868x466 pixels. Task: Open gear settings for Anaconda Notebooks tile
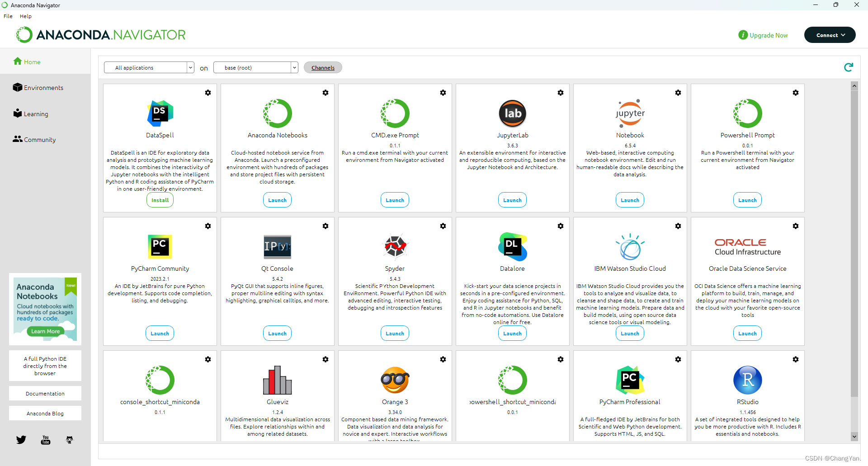point(325,93)
